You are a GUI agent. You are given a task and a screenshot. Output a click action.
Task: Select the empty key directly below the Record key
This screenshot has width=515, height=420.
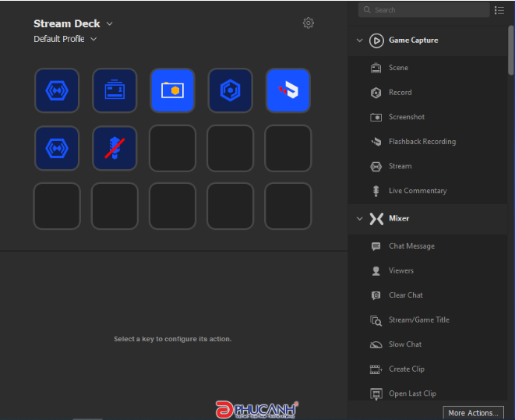[231, 148]
